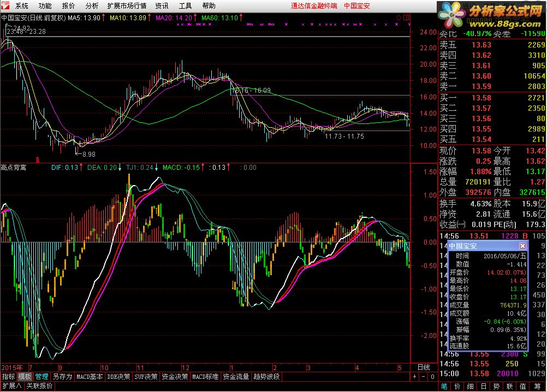Click the 现价 13.58 value

(x=481, y=151)
